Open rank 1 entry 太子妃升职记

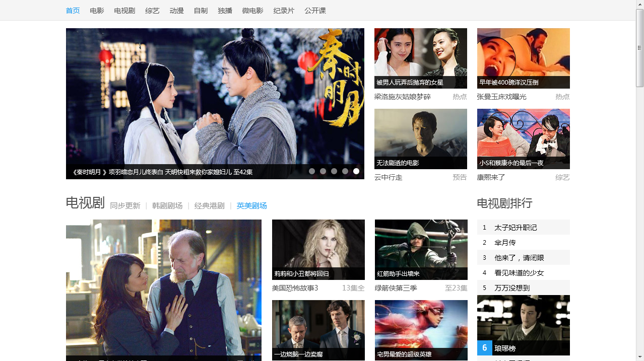524,227
